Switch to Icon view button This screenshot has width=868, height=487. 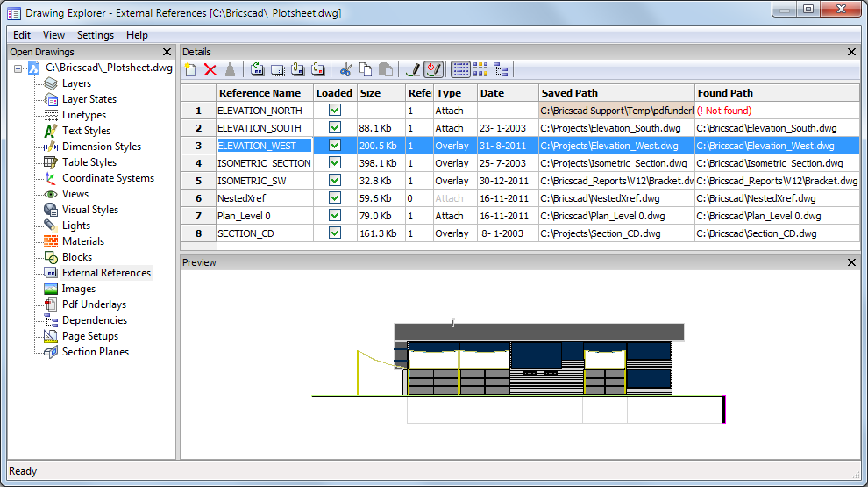[x=480, y=70]
